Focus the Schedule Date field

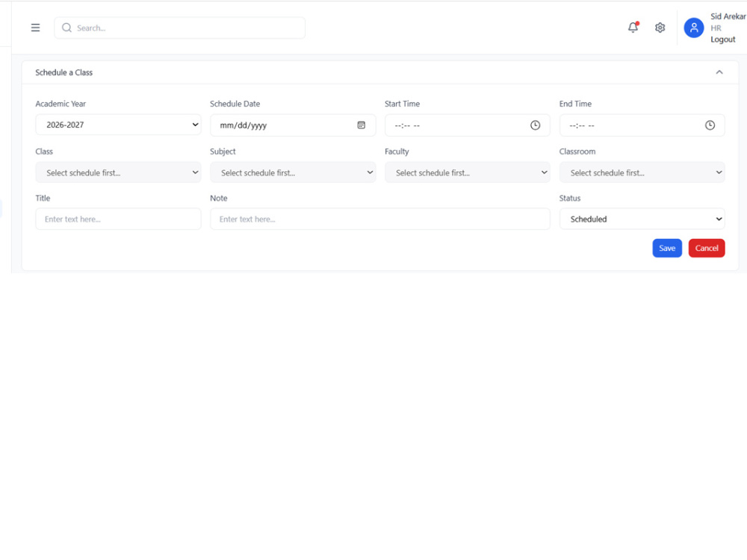click(x=293, y=125)
